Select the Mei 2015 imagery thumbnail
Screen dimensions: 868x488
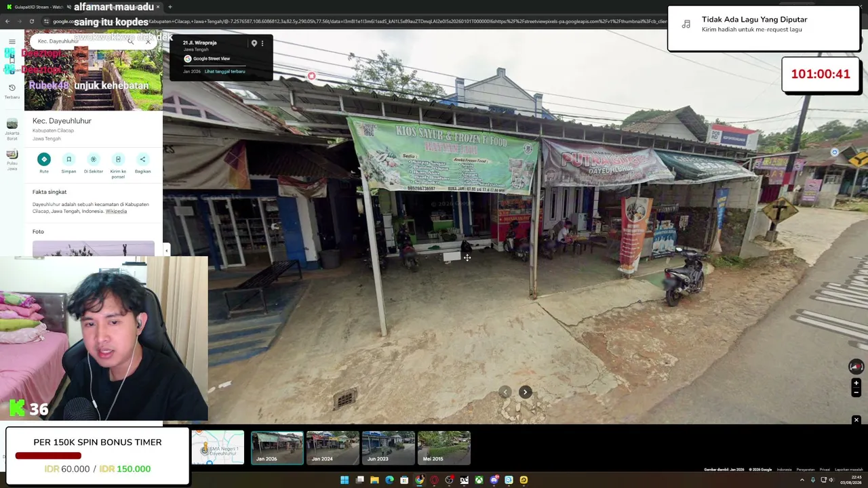tap(444, 447)
